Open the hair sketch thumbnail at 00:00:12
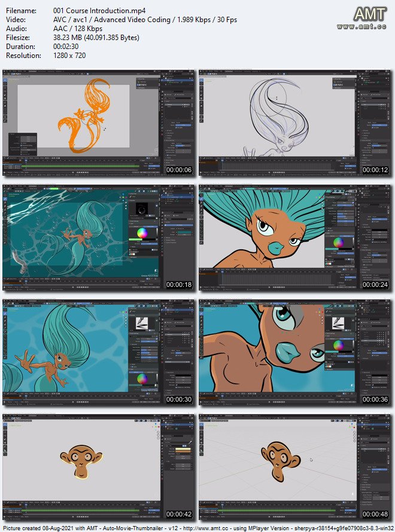Screen dimensions: 395x532 pyautogui.click(x=295, y=123)
